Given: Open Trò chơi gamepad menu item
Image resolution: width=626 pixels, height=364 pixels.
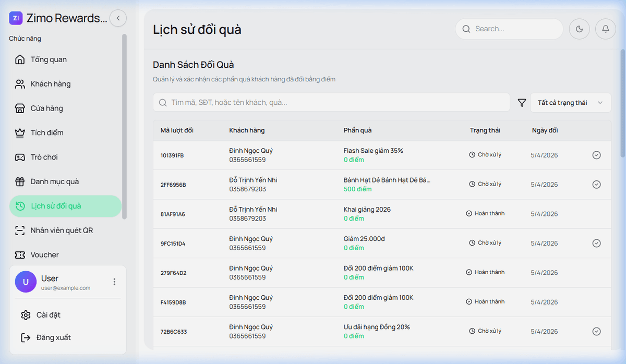Looking at the screenshot, I should [44, 157].
